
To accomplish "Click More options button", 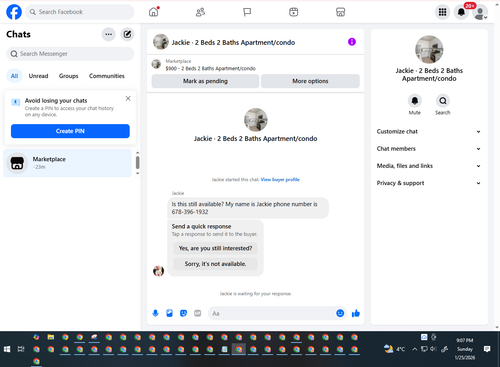I will pos(310,81).
